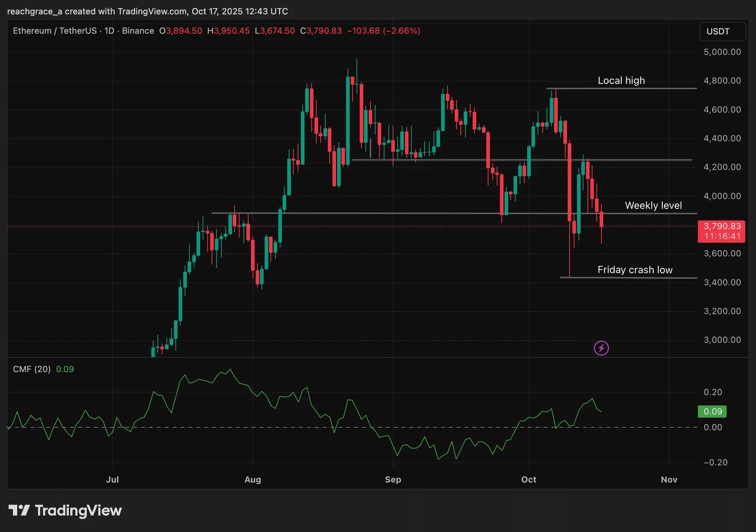
Task: Select the Local high text annotation
Action: pos(621,81)
